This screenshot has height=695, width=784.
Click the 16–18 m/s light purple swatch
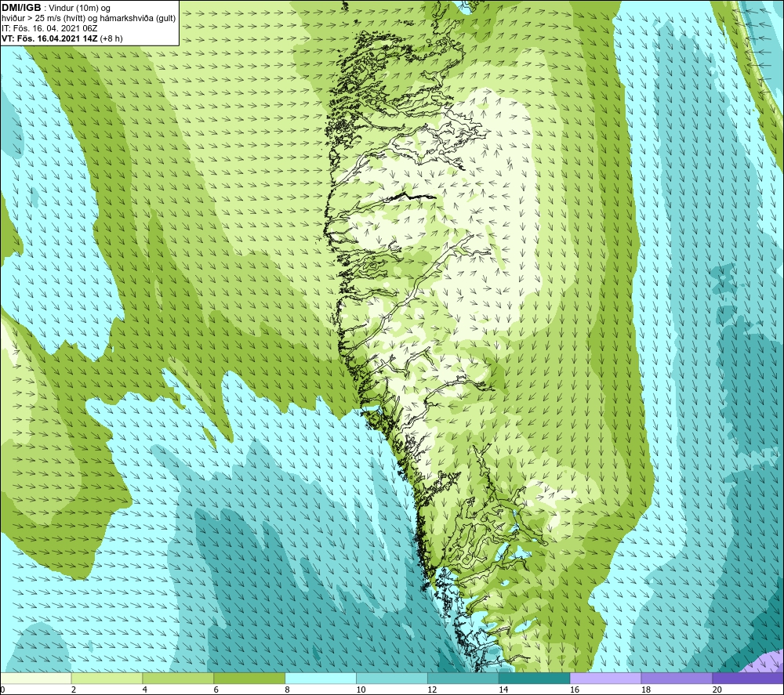(x=605, y=678)
